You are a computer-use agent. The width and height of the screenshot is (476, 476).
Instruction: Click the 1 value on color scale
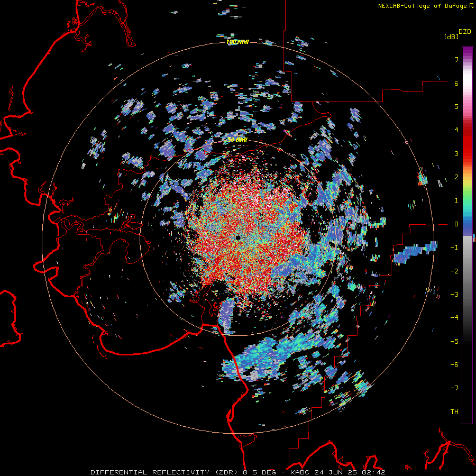pyautogui.click(x=456, y=200)
